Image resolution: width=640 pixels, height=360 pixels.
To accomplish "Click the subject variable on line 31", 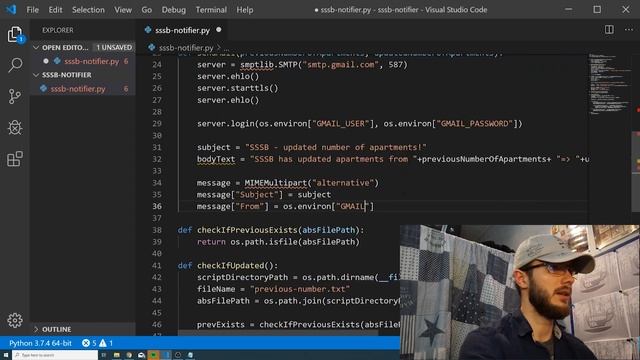I will [213, 147].
